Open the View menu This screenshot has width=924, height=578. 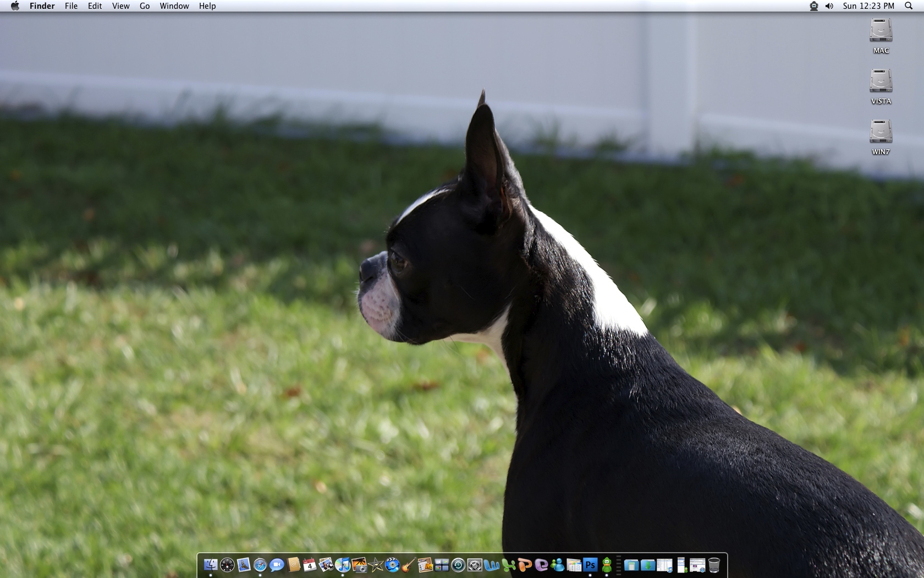tap(120, 6)
